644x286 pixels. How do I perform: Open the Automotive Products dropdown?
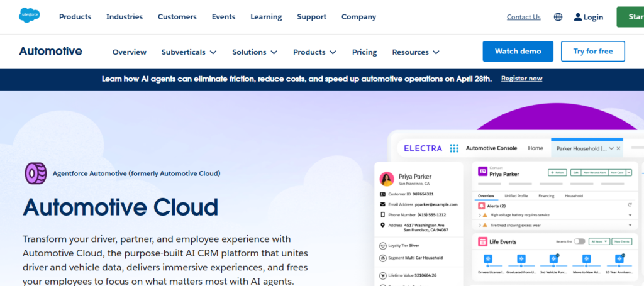pyautogui.click(x=314, y=52)
